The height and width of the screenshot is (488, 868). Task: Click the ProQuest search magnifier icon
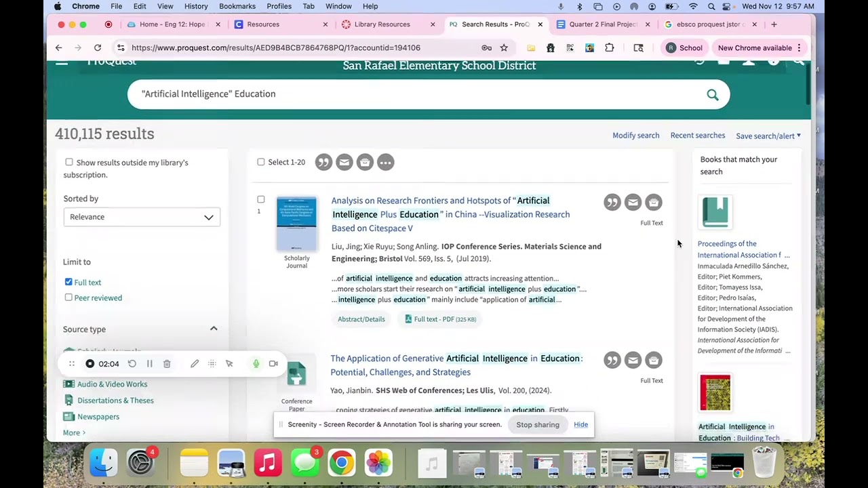point(712,95)
